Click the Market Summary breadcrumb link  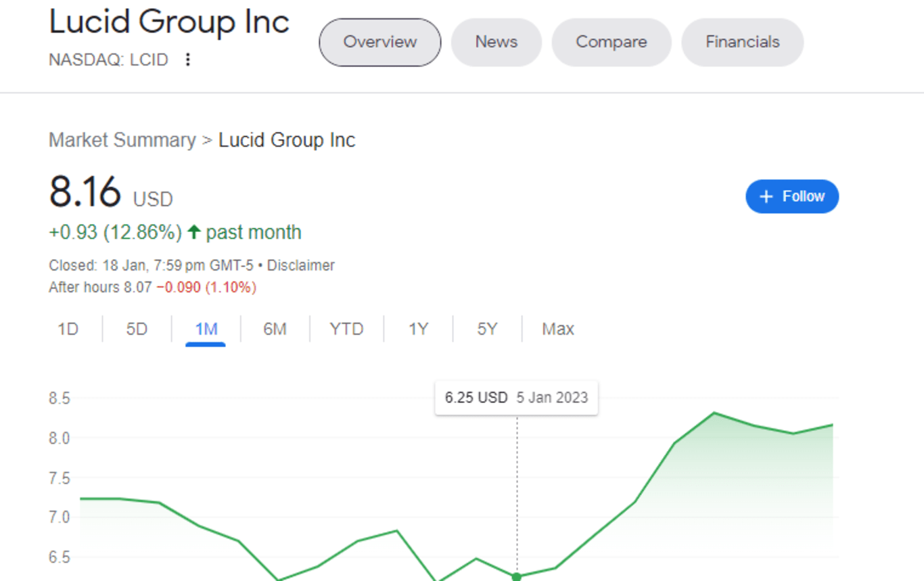point(122,140)
